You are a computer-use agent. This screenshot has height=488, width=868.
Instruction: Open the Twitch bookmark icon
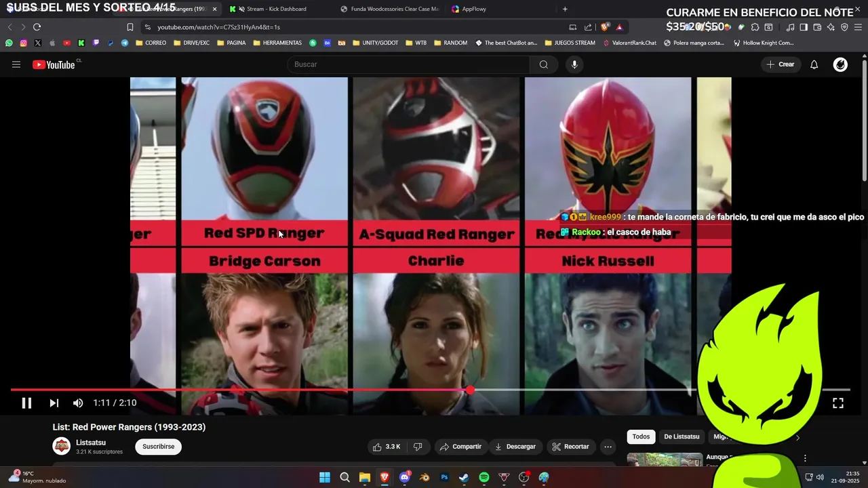[96, 43]
